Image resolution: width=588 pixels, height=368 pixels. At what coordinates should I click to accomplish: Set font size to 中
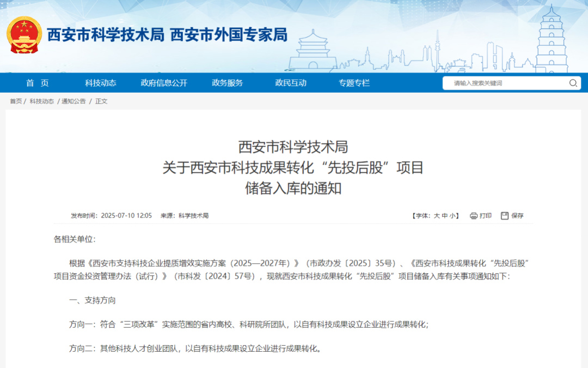click(445, 215)
